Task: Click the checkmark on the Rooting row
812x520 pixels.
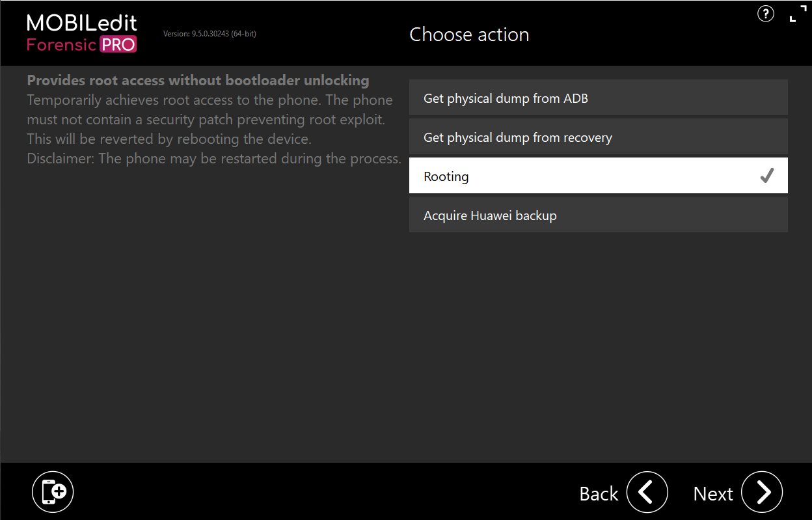Action: pyautogui.click(x=767, y=176)
